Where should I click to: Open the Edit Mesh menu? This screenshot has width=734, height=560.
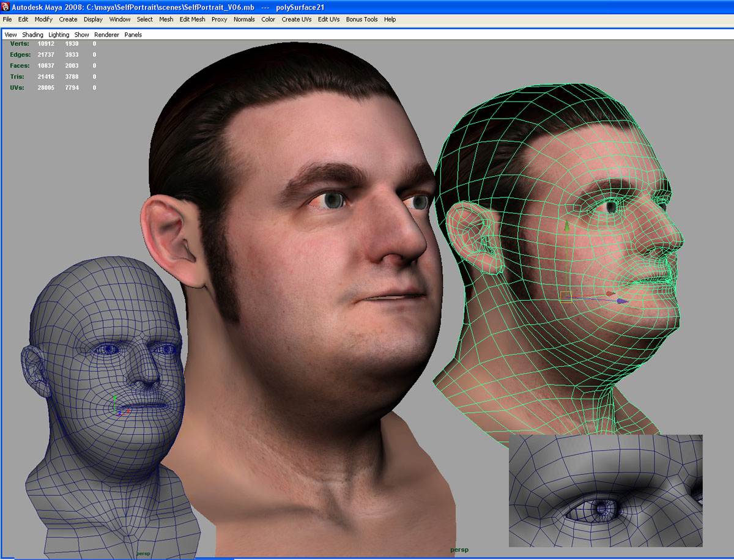tap(193, 20)
